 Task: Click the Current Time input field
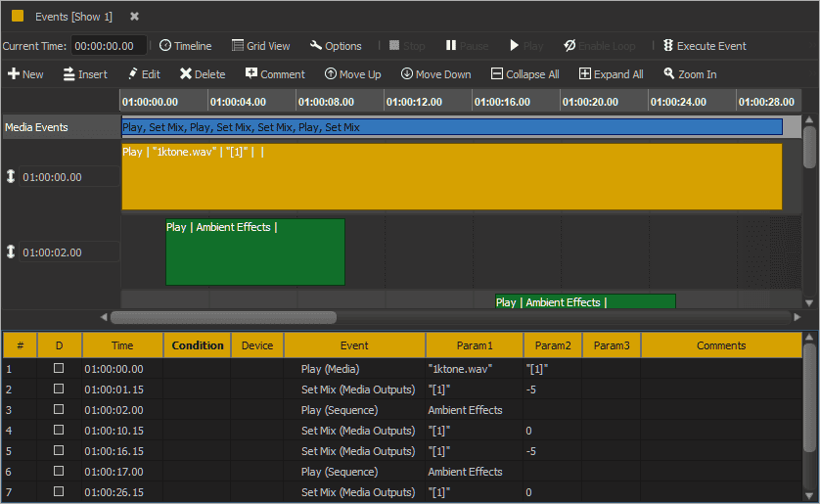click(x=109, y=46)
